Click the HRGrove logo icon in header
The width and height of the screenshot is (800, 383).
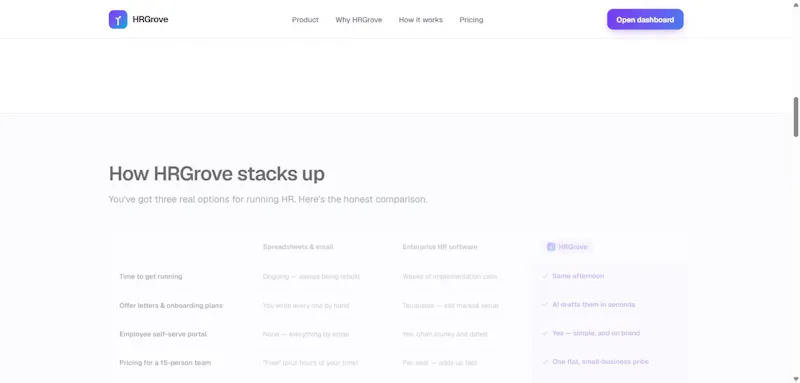point(118,19)
